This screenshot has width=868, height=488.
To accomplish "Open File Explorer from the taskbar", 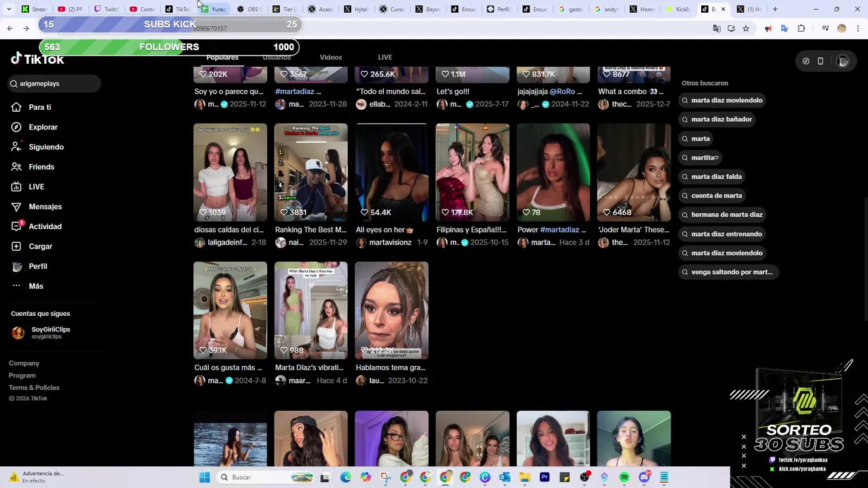I will (x=524, y=477).
